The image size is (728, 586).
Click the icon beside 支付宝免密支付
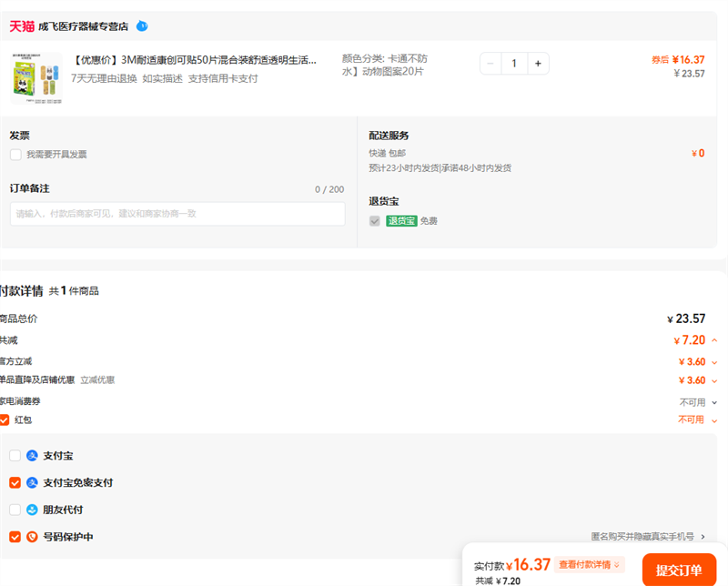click(32, 483)
